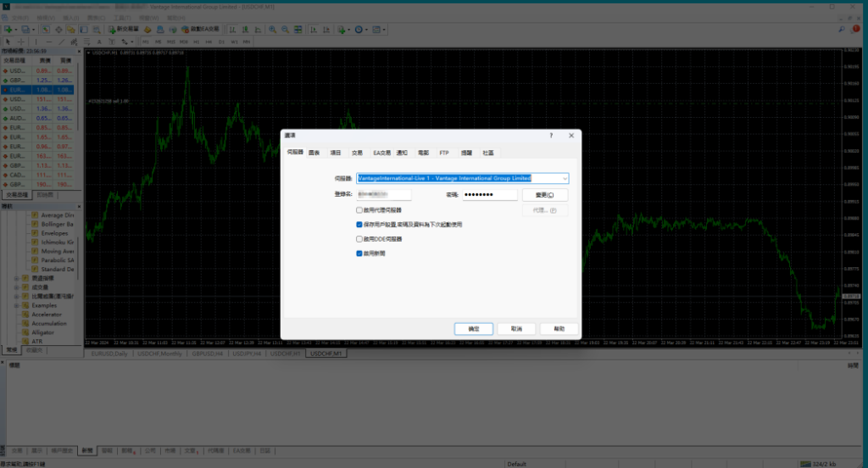Viewport: 868px width, 468px height.
Task: Close the Navigator panel with its X
Action: (81, 206)
